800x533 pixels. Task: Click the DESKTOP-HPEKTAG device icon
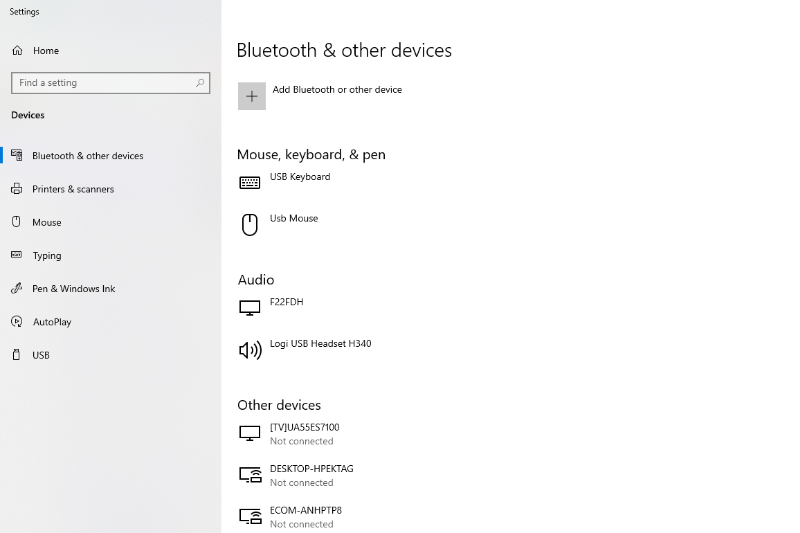click(250, 475)
